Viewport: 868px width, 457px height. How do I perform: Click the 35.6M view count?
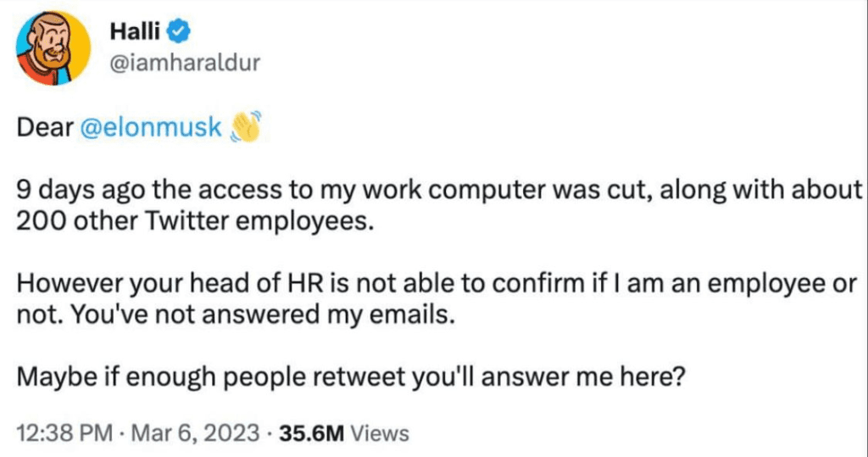point(312,434)
